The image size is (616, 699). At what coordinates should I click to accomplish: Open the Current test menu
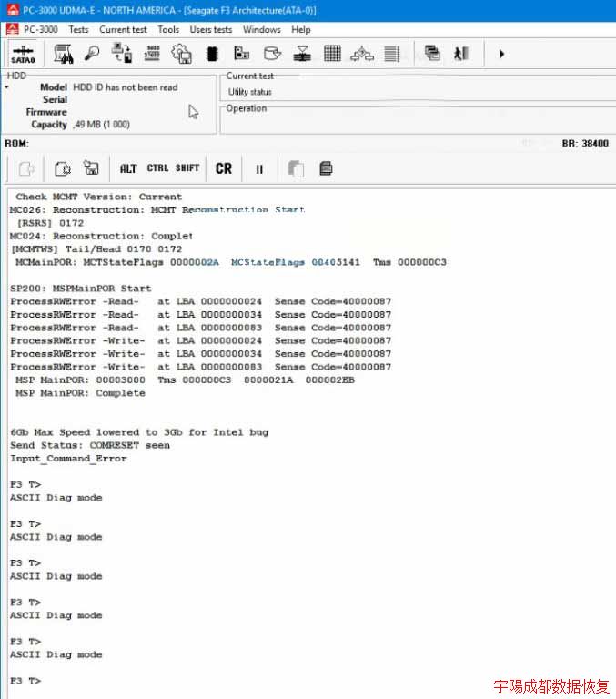(x=123, y=29)
